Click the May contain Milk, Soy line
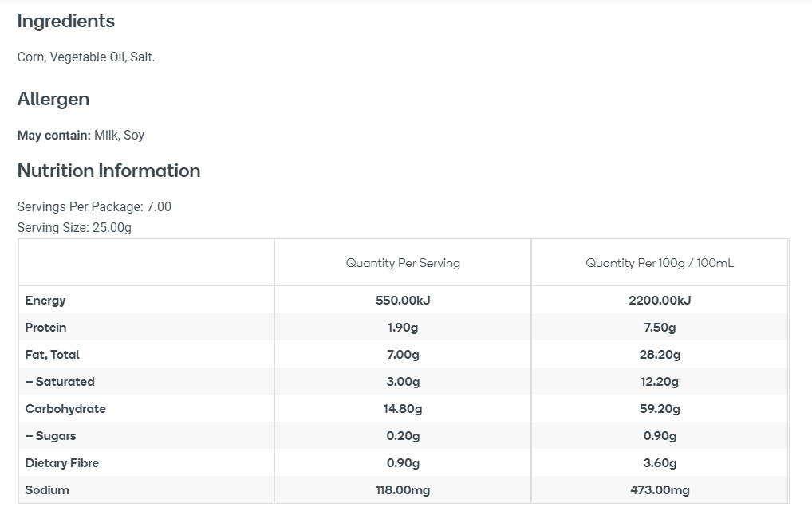The width and height of the screenshot is (812, 515). tap(81, 136)
